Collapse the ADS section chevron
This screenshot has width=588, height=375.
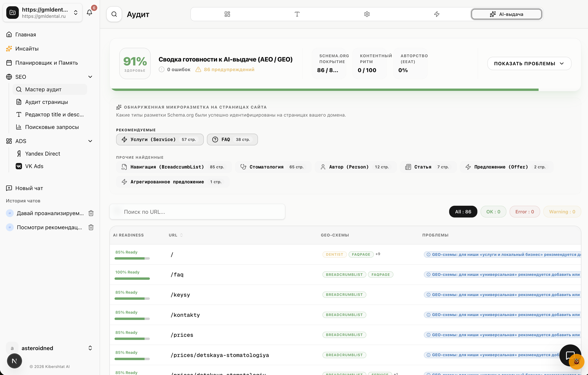[x=90, y=141]
